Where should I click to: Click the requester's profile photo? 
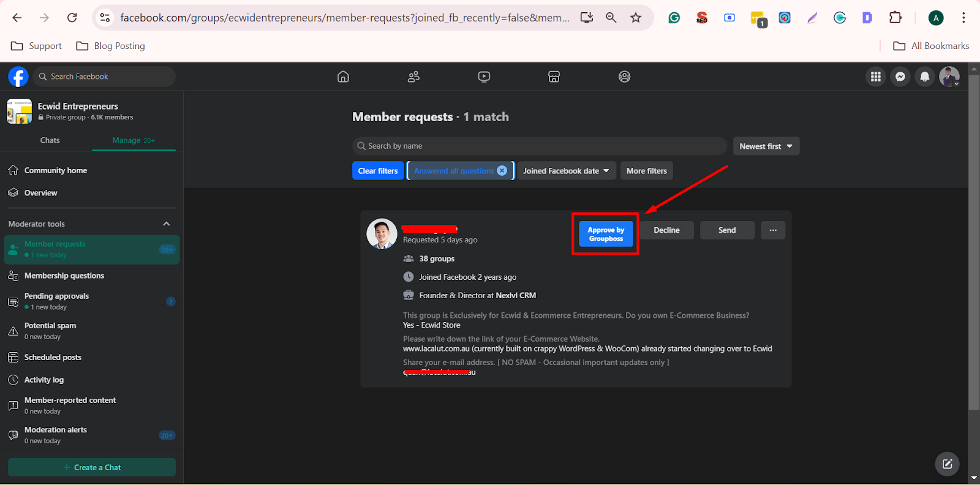point(382,234)
